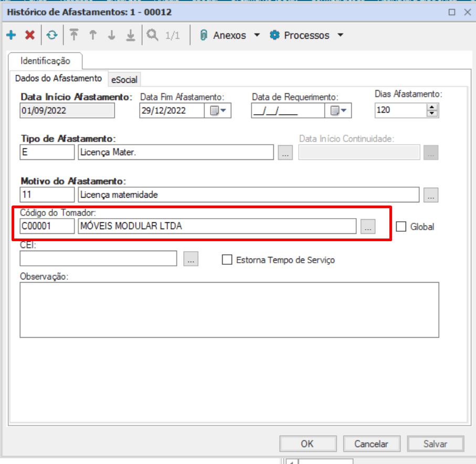Click the Licença Mater. description field
This screenshot has height=464, width=476.
click(176, 152)
